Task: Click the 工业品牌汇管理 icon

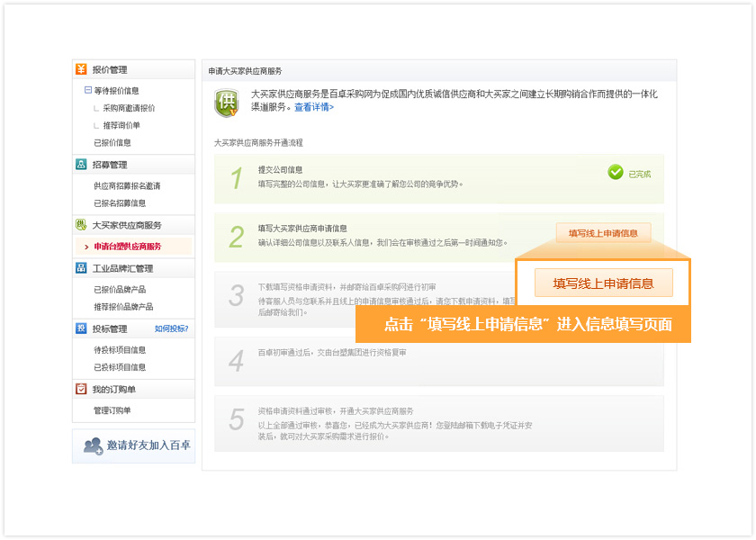Action: 82,268
